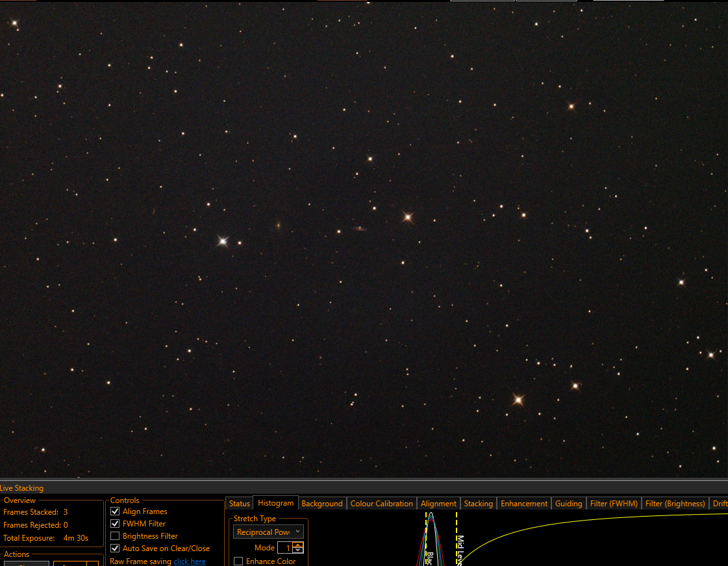Uncheck Auto Save on Clear/Close
Screen dimensions: 728x566
tap(115, 548)
